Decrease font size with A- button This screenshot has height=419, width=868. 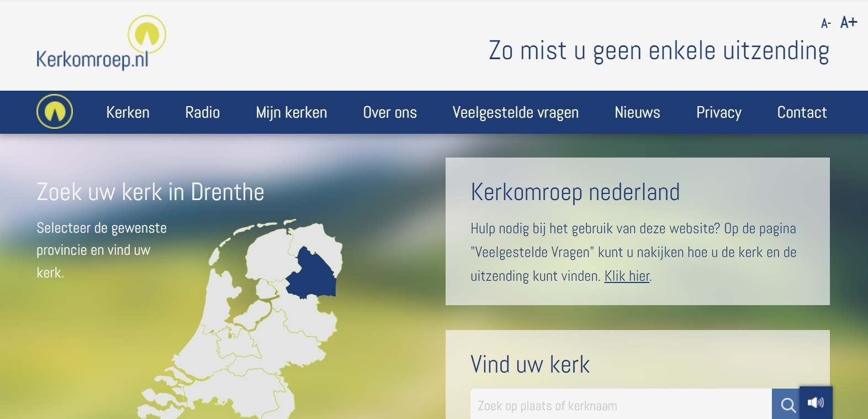(x=826, y=23)
